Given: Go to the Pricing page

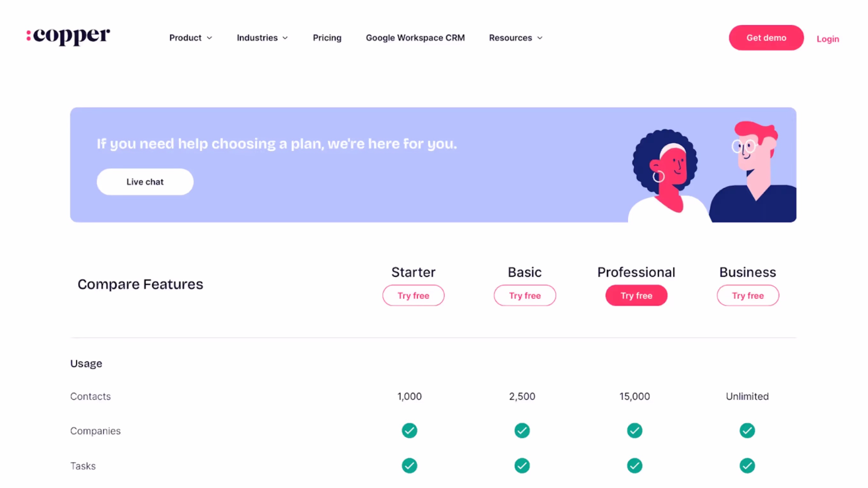Looking at the screenshot, I should (327, 38).
